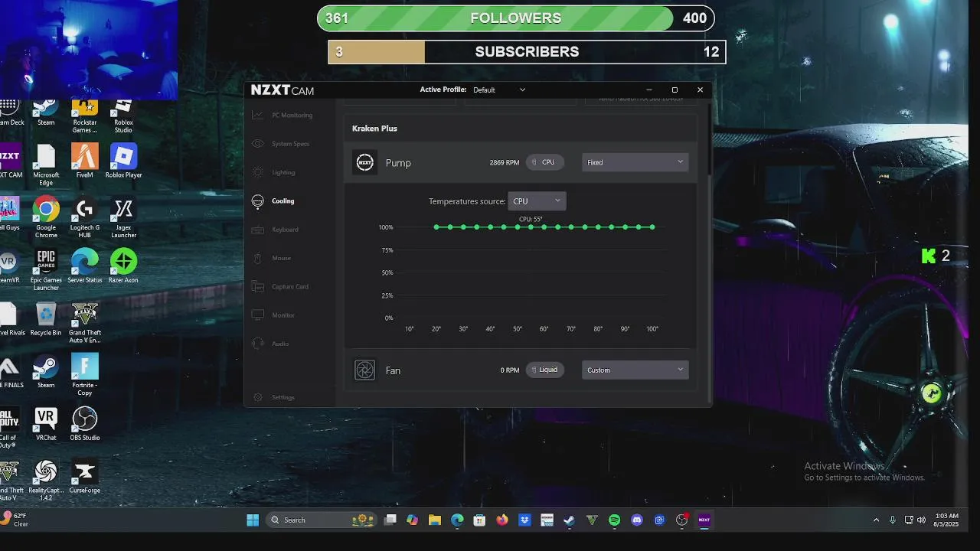The width and height of the screenshot is (980, 551).
Task: Toggle Fan Liquid source pill
Action: [x=544, y=370]
